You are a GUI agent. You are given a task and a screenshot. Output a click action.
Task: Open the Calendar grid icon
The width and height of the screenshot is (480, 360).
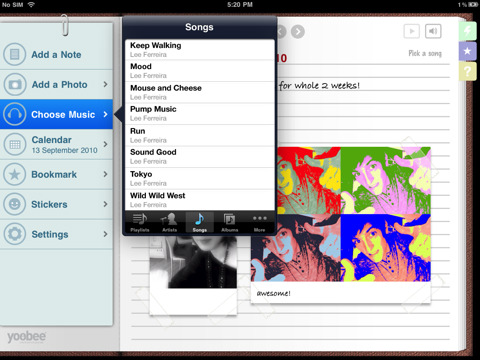click(15, 144)
